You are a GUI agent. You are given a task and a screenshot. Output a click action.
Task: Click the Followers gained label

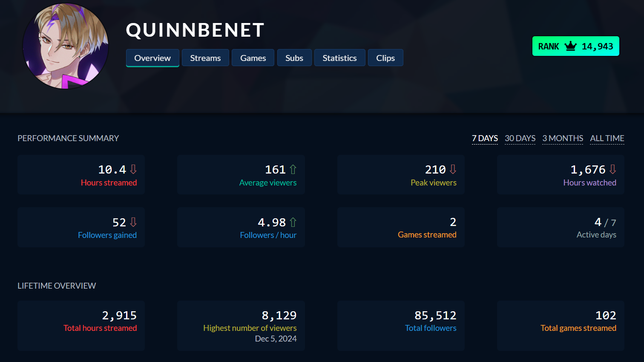tap(107, 235)
